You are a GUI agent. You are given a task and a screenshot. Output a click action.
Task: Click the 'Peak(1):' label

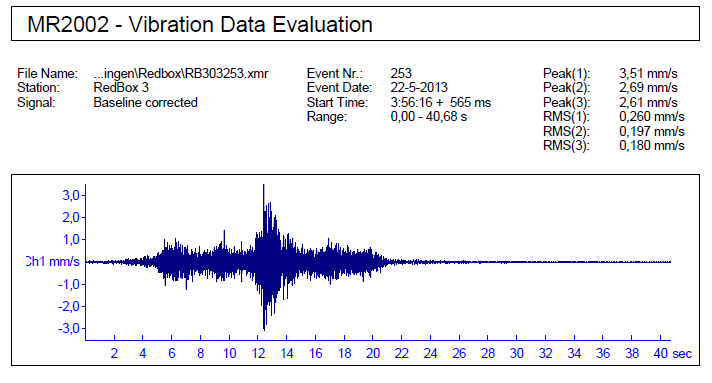click(567, 73)
